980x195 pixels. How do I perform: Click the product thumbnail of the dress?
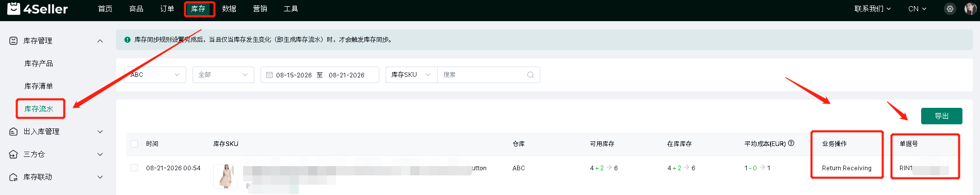[x=226, y=176]
